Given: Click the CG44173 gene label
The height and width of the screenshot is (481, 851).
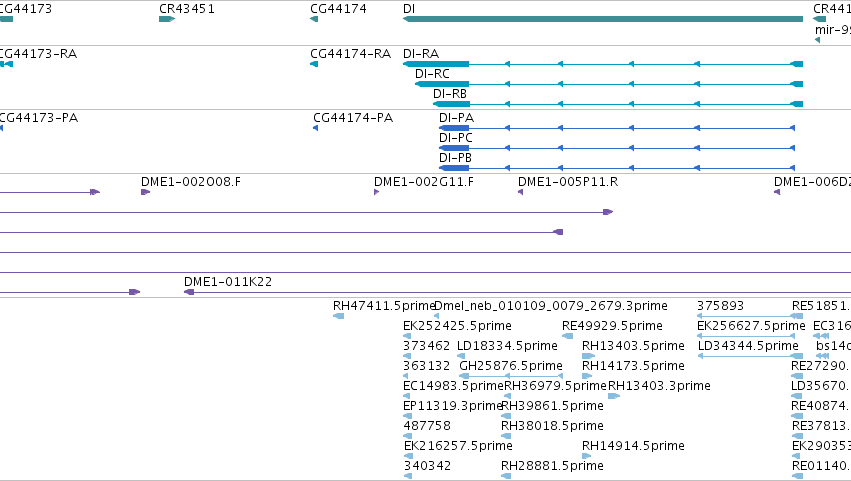Looking at the screenshot, I should pyautogui.click(x=26, y=9).
